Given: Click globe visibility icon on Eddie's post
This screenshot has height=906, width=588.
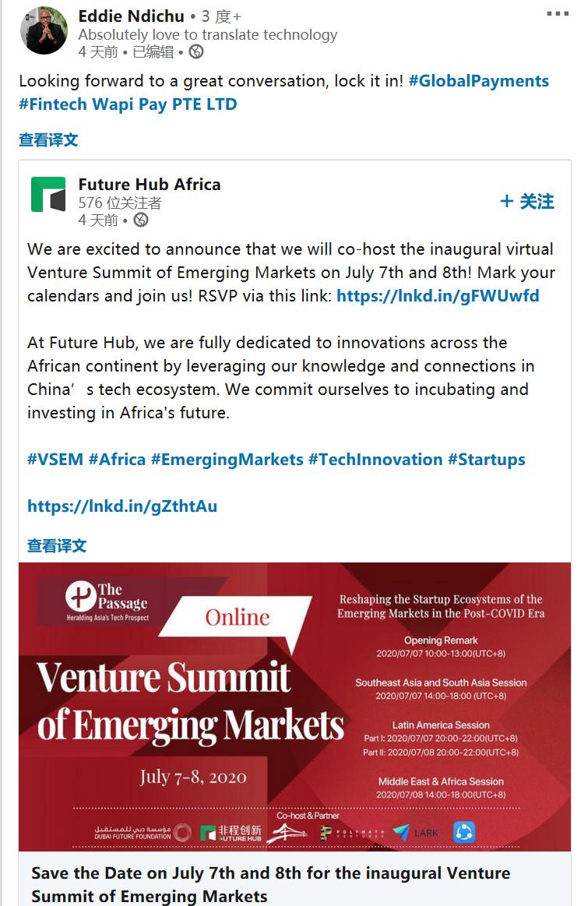Looking at the screenshot, I should [x=196, y=52].
